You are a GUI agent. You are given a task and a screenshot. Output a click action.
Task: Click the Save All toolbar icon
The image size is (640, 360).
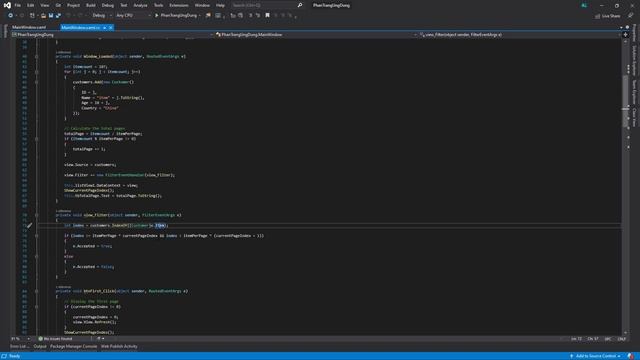pyautogui.click(x=58, y=16)
